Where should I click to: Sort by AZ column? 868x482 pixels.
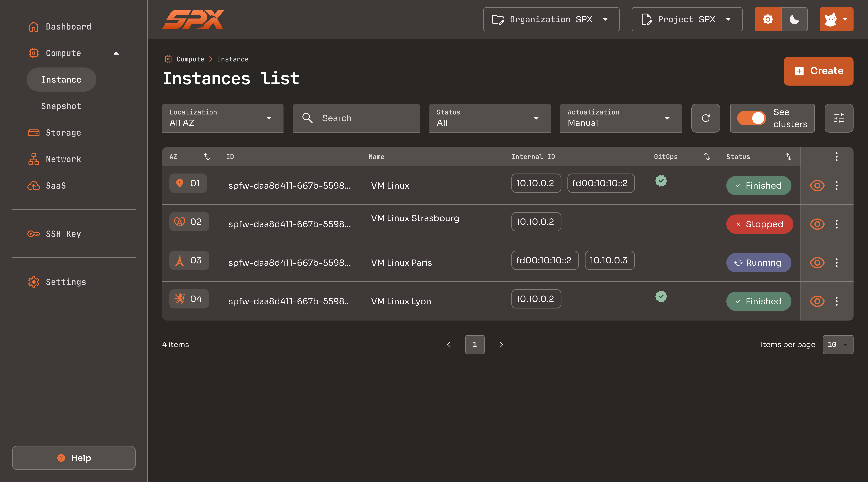207,157
